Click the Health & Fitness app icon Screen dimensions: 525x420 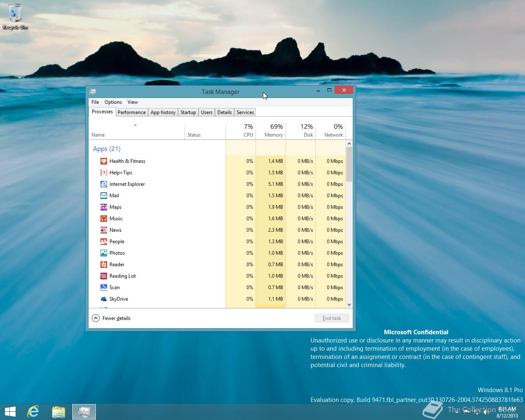(104, 161)
